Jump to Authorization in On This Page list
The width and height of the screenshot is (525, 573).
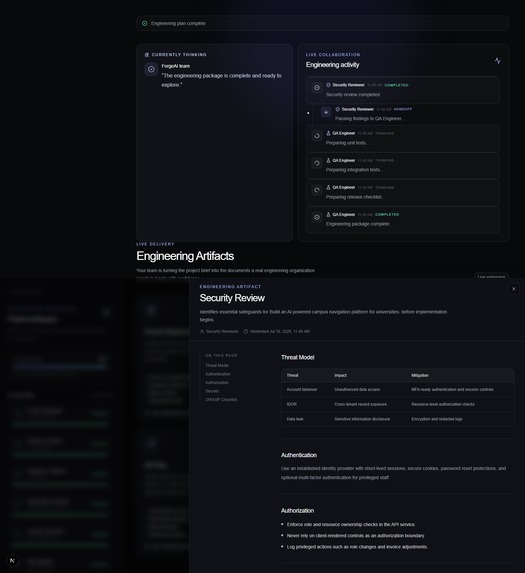217,382
